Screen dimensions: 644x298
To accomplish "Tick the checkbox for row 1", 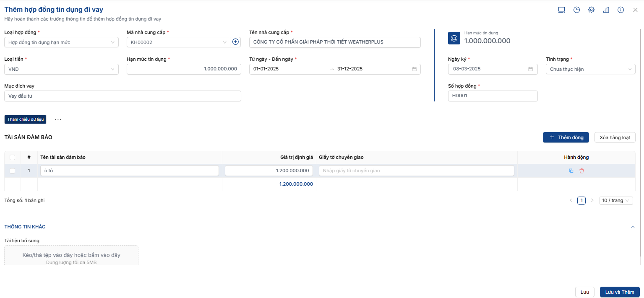I will pyautogui.click(x=12, y=171).
